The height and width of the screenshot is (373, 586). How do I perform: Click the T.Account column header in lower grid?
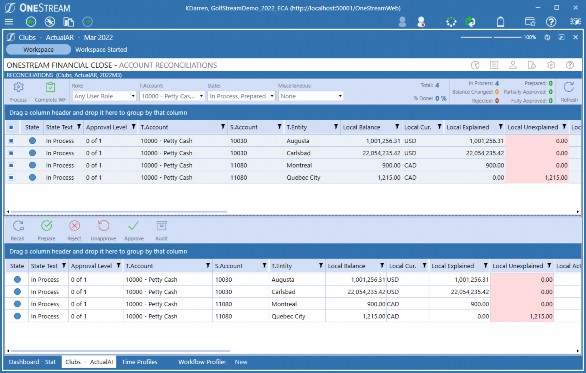click(x=139, y=266)
